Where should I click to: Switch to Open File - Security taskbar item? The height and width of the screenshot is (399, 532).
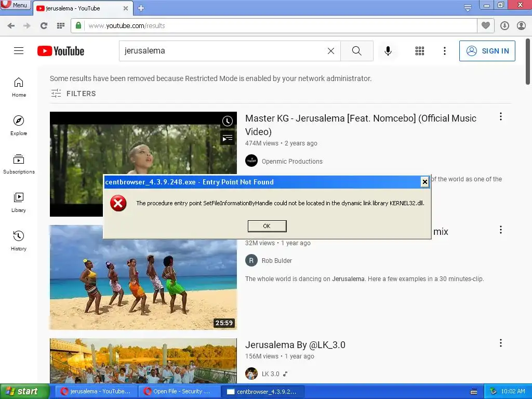tap(179, 392)
